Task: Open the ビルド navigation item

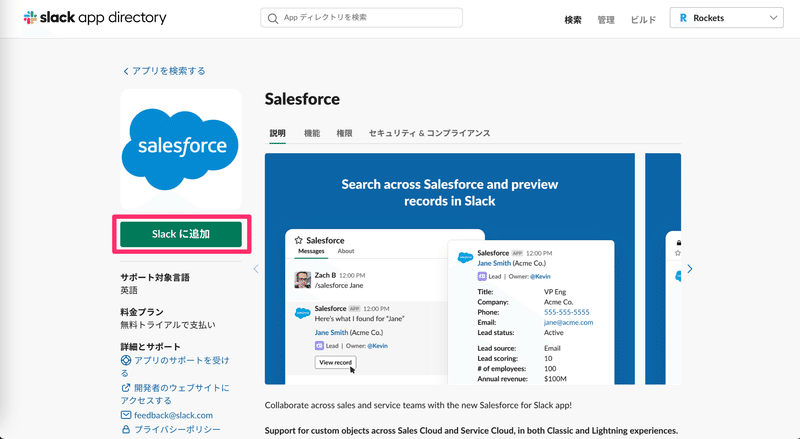Action: pos(643,20)
